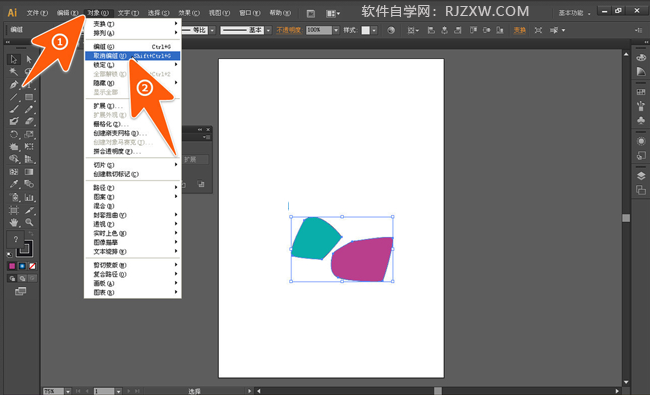Choose 编组 Ctrl+G menu entry
This screenshot has height=395, width=650.
133,46
